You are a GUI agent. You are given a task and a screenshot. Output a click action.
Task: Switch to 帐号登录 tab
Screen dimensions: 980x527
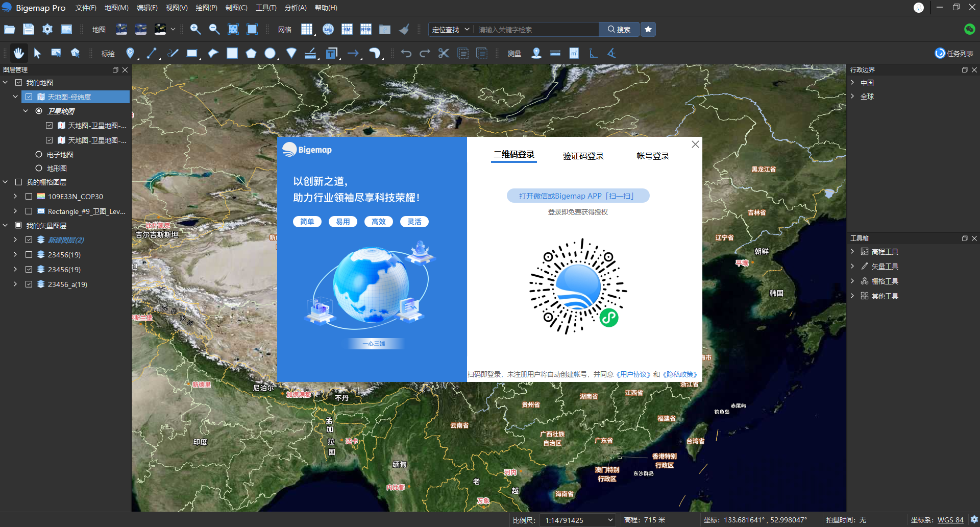pos(652,156)
